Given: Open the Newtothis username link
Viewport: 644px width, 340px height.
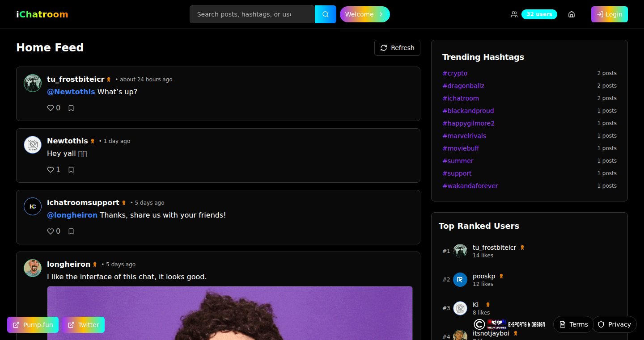Looking at the screenshot, I should click(x=68, y=141).
